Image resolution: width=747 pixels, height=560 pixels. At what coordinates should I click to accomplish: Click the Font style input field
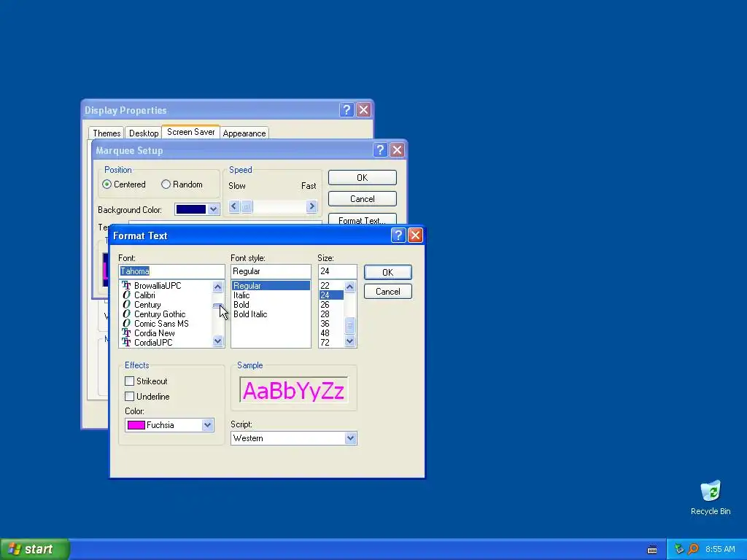coord(271,271)
